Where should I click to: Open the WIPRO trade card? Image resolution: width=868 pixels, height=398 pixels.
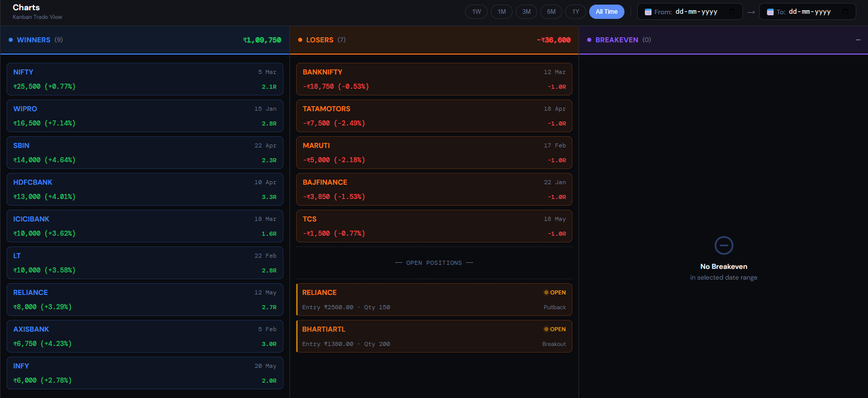click(x=145, y=116)
